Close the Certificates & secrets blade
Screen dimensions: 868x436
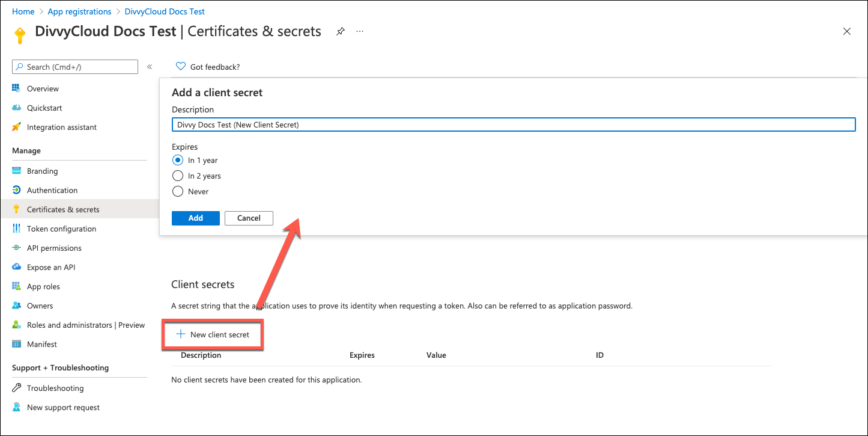point(847,31)
